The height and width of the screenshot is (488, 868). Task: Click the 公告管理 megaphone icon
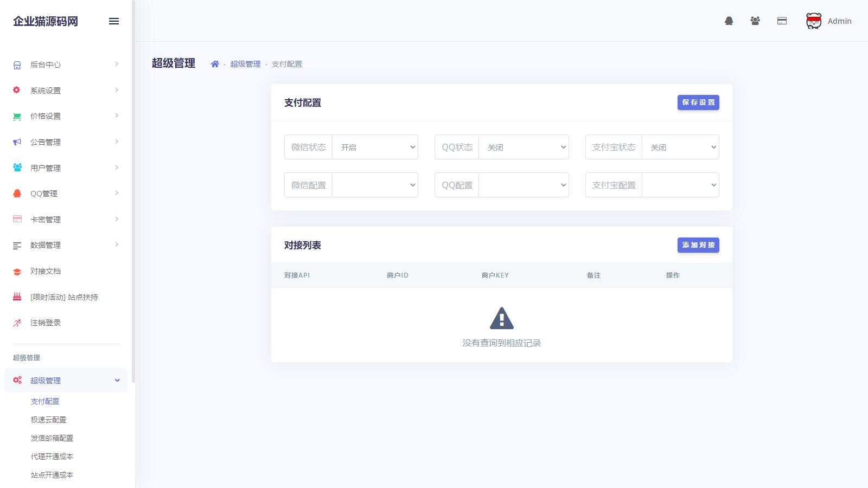pyautogui.click(x=17, y=142)
